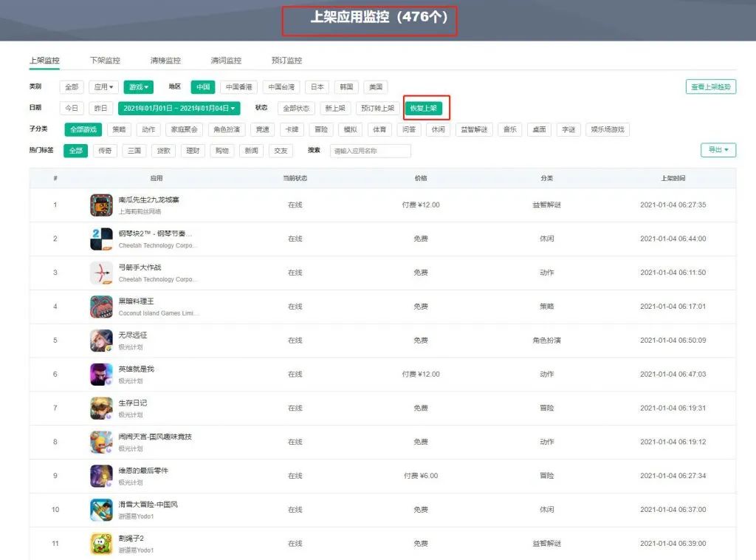Click the 南瓜先生2九龙城寨 app icon
756x560 pixels.
102,205
